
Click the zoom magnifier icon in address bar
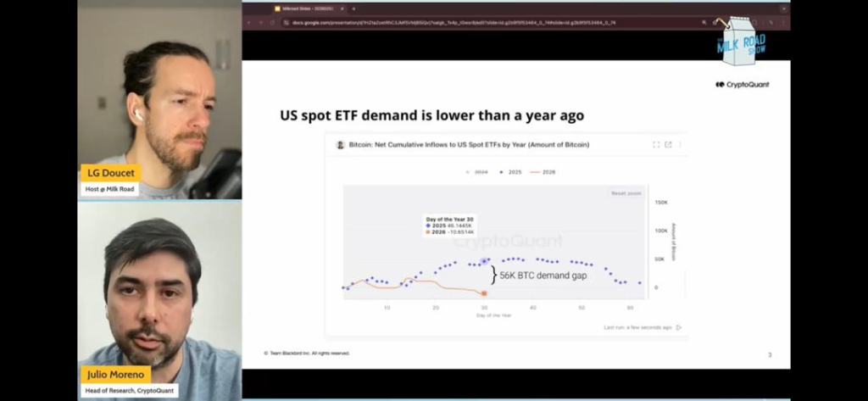[704, 23]
